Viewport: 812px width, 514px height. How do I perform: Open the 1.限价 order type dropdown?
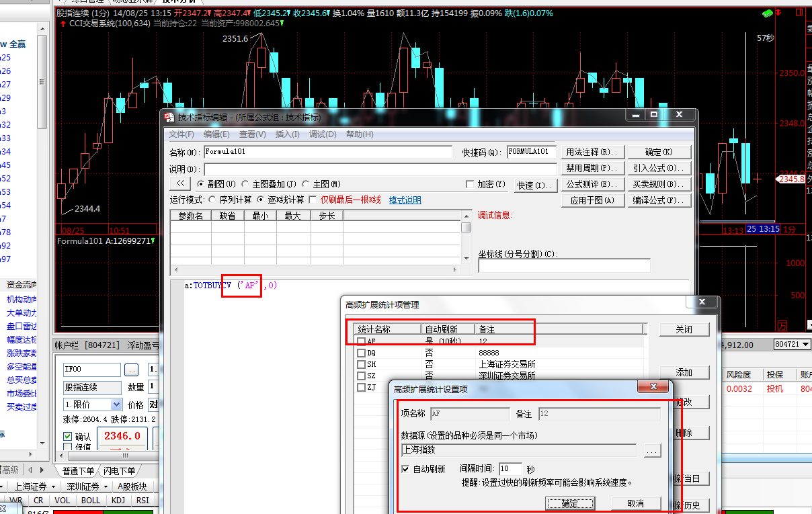coord(116,404)
